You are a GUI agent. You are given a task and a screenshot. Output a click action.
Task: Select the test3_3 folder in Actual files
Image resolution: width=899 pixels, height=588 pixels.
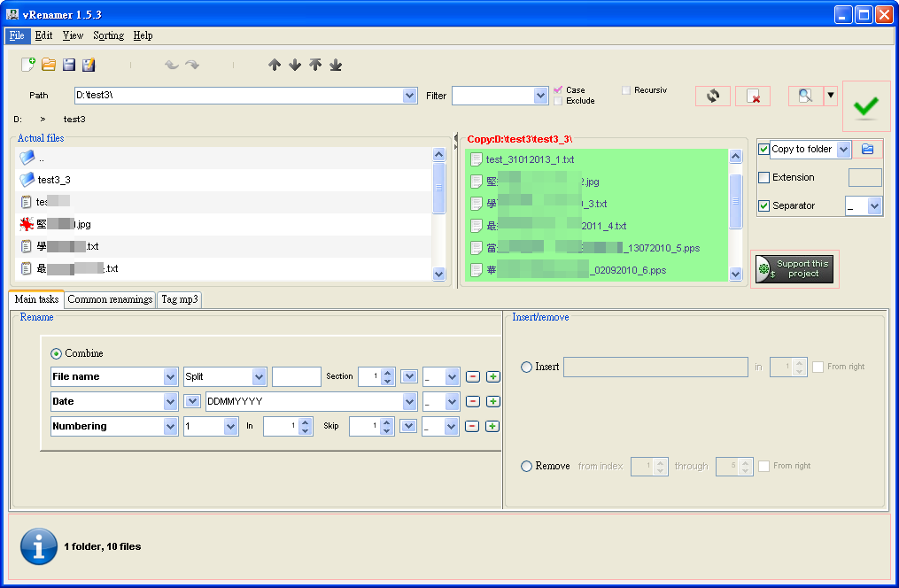click(x=223, y=180)
